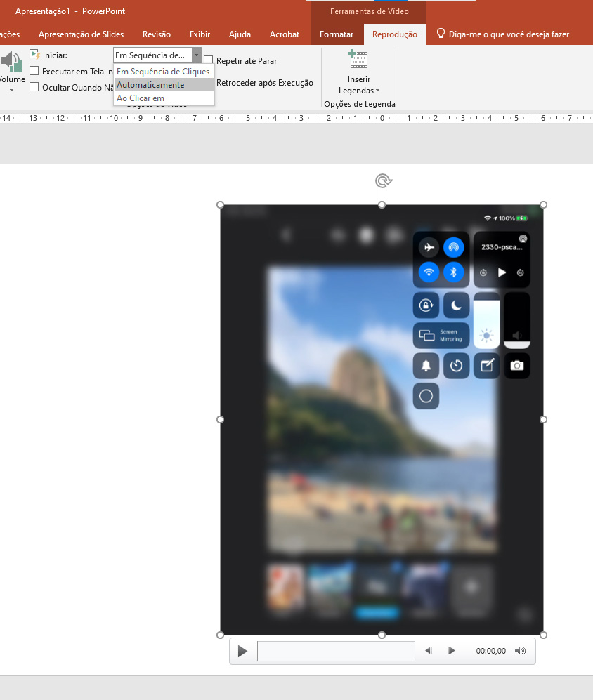Click the rotation handle above the video

384,181
